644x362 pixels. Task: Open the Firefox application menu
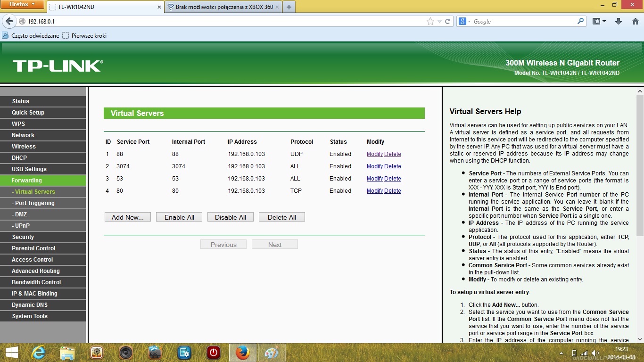click(x=22, y=5)
